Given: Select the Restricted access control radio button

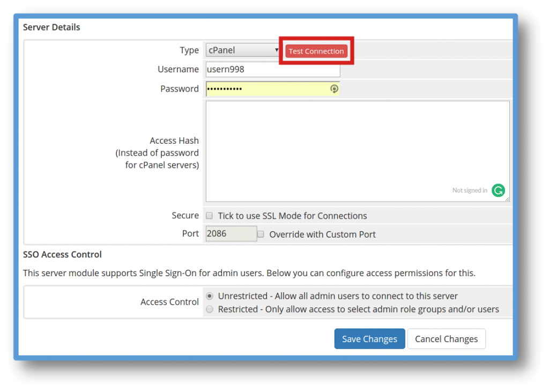Looking at the screenshot, I should click(210, 309).
